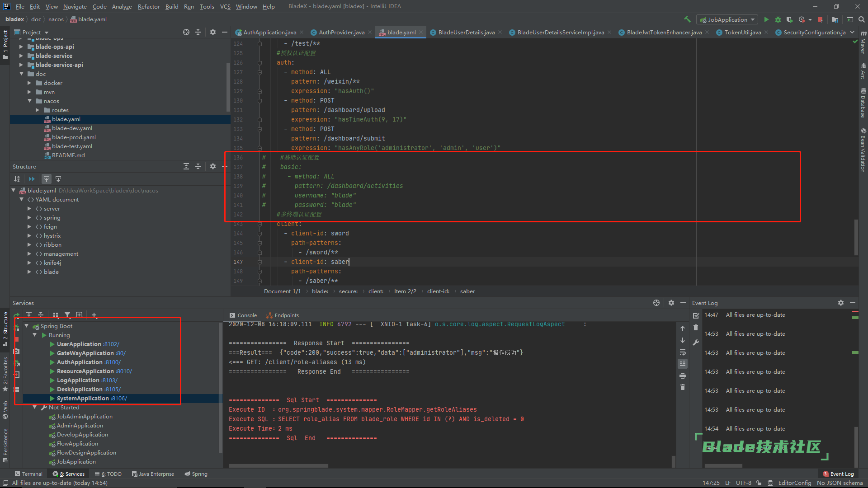868x488 pixels.
Task: Toggle the Database tool window stripe
Action: 863,103
